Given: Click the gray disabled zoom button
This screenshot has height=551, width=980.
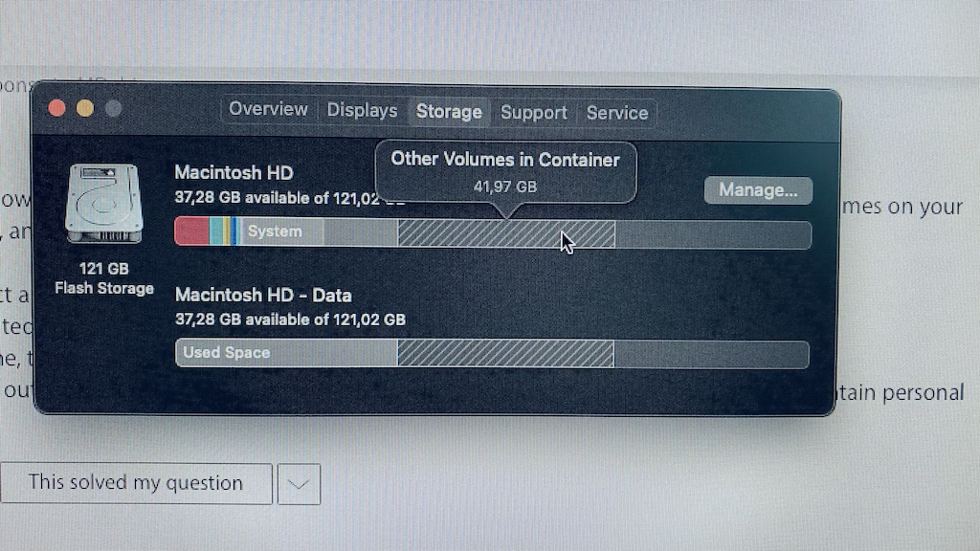Looking at the screenshot, I should tap(113, 109).
